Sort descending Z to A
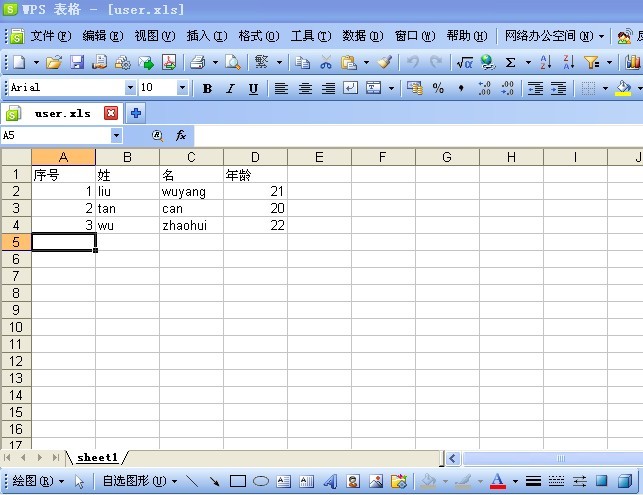This screenshot has height=495, width=643. tap(569, 62)
